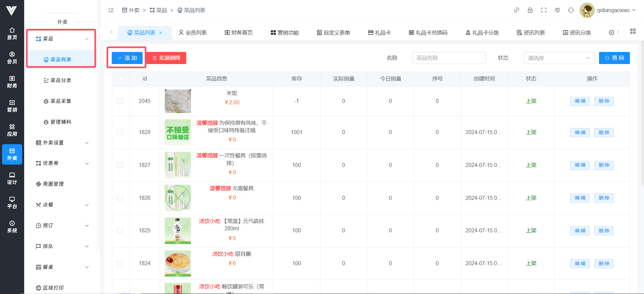Click the 菜品名称 search input field
Image resolution: width=644 pixels, height=294 pixels.
449,58
